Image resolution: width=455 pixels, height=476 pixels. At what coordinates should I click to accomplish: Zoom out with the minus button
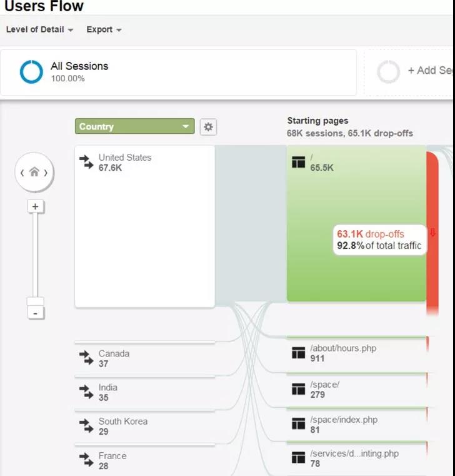pyautogui.click(x=36, y=313)
